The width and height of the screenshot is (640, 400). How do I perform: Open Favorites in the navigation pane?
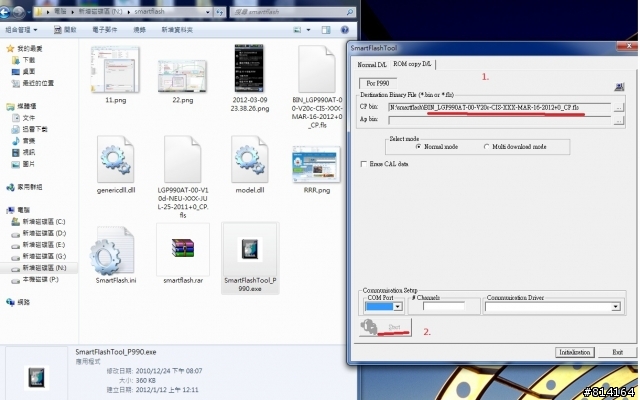click(x=25, y=49)
